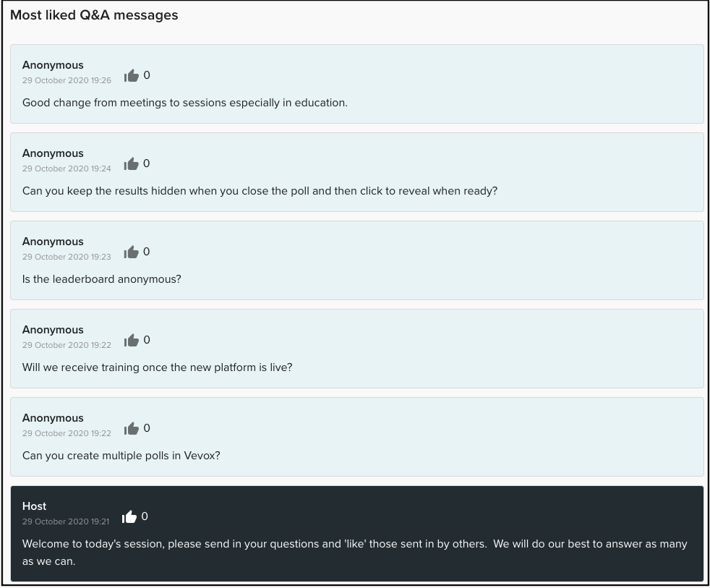Click the 'Most liked Q&A messages' heading

[94, 14]
